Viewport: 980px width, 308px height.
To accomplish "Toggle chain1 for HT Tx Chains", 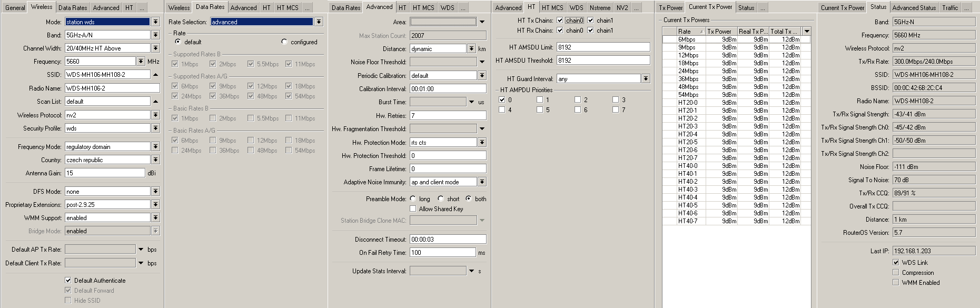I will [590, 20].
